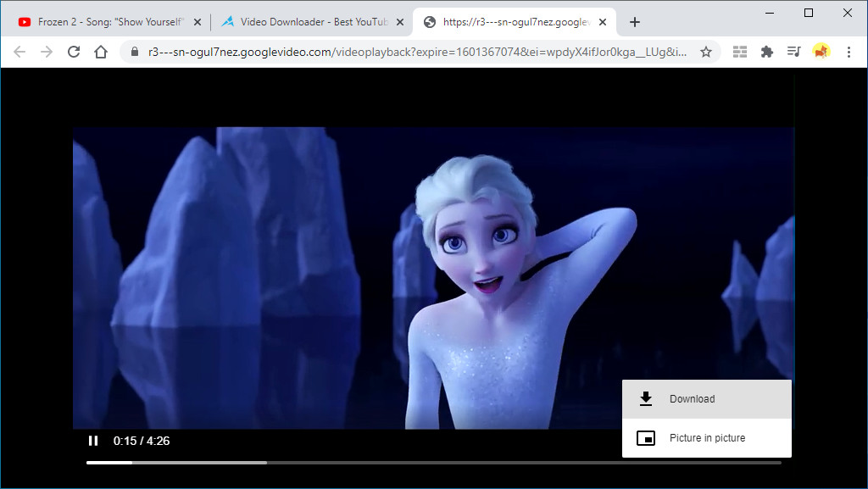The width and height of the screenshot is (868, 489).
Task: Select the googlevideo playback tab
Action: (x=515, y=22)
